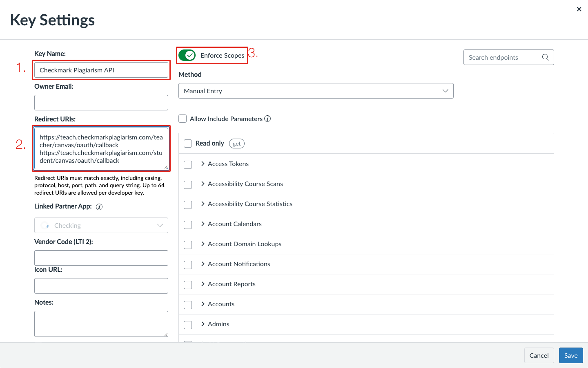Click the Save button
Viewport: 588px width, 368px height.
tap(571, 355)
